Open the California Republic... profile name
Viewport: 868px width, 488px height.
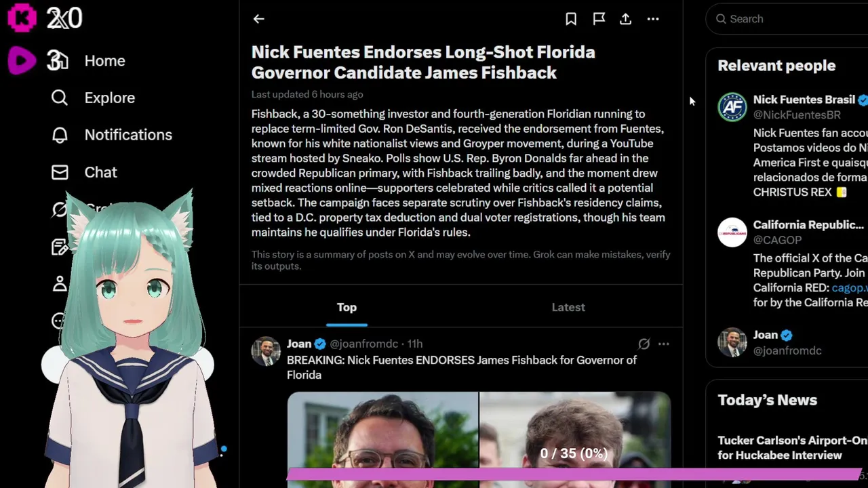[808, 225]
